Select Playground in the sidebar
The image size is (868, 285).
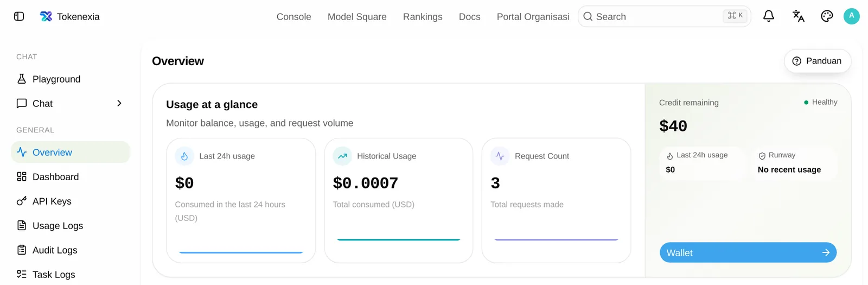(x=71, y=79)
